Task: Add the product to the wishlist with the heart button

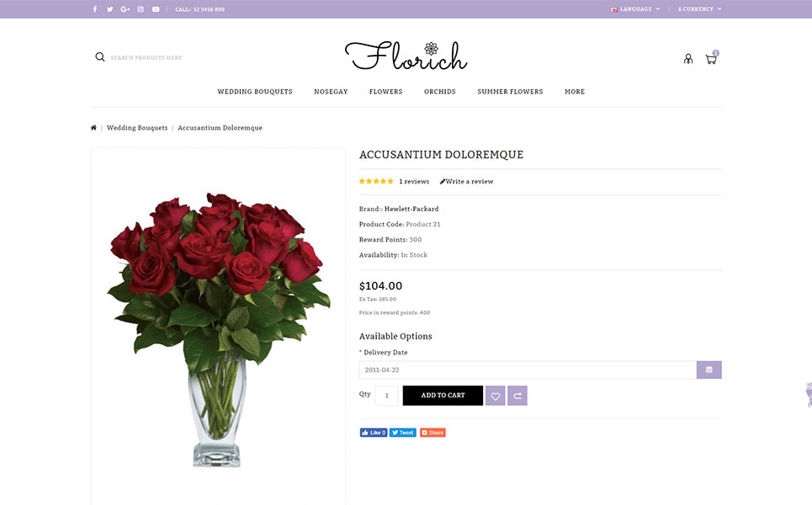Action: coord(495,396)
